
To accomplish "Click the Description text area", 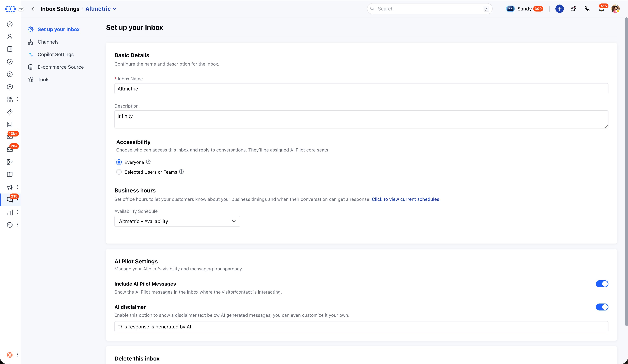I will click(x=361, y=120).
